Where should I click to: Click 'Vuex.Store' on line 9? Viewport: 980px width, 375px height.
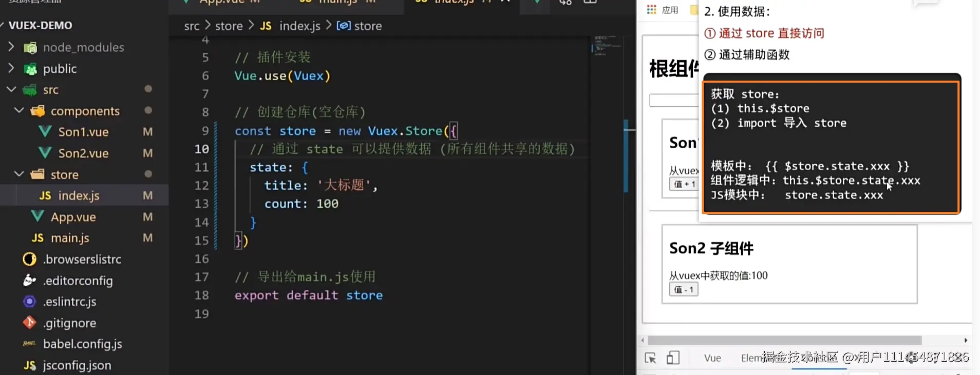(x=405, y=131)
